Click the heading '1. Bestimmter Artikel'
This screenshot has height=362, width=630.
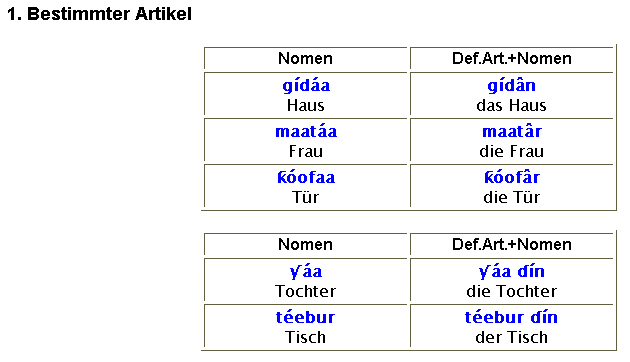click(99, 14)
